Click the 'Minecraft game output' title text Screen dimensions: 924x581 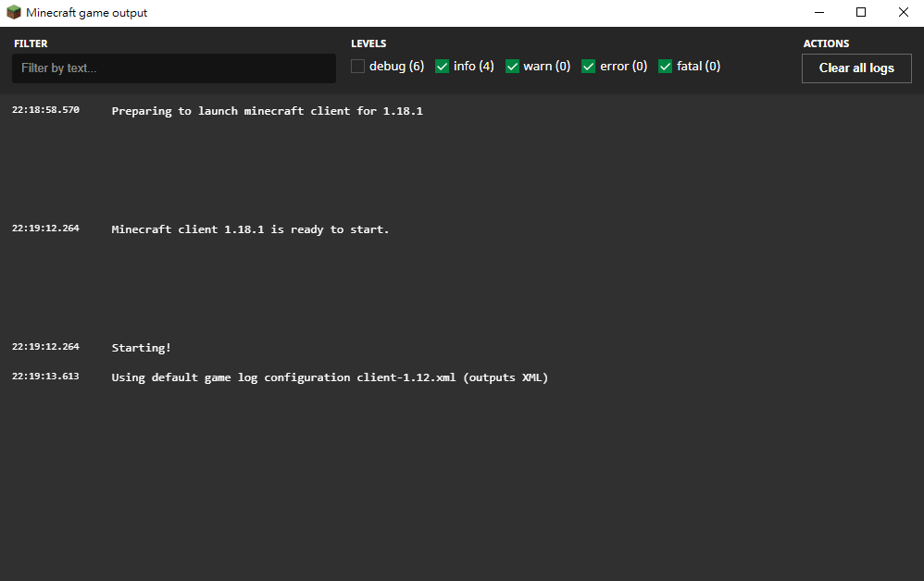[x=86, y=13]
